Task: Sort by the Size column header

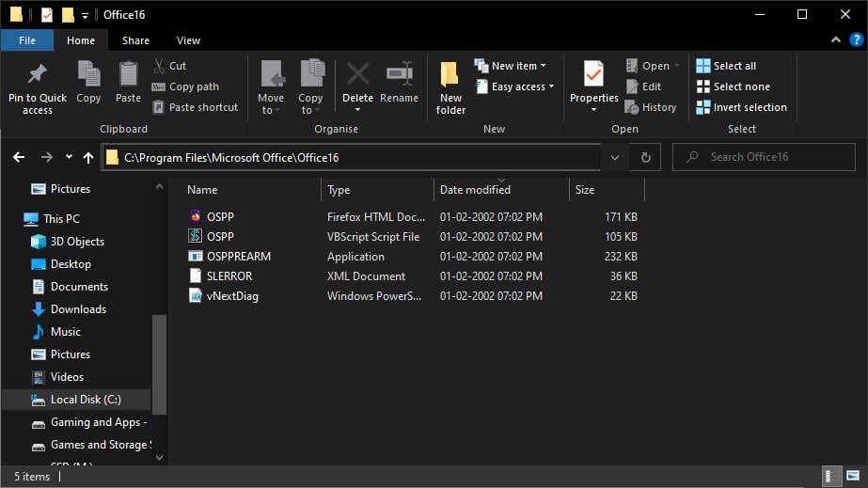Action: coord(607,190)
